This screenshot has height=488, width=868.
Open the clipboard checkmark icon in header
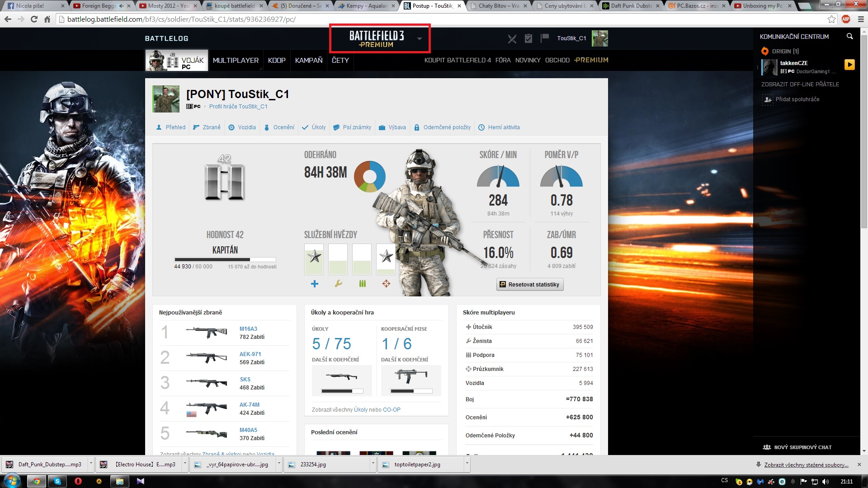coord(528,38)
